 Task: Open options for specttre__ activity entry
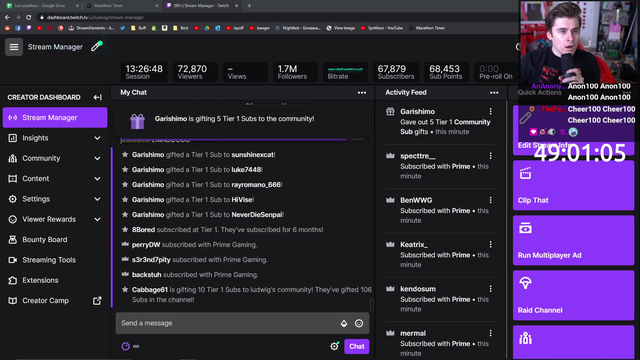click(490, 156)
